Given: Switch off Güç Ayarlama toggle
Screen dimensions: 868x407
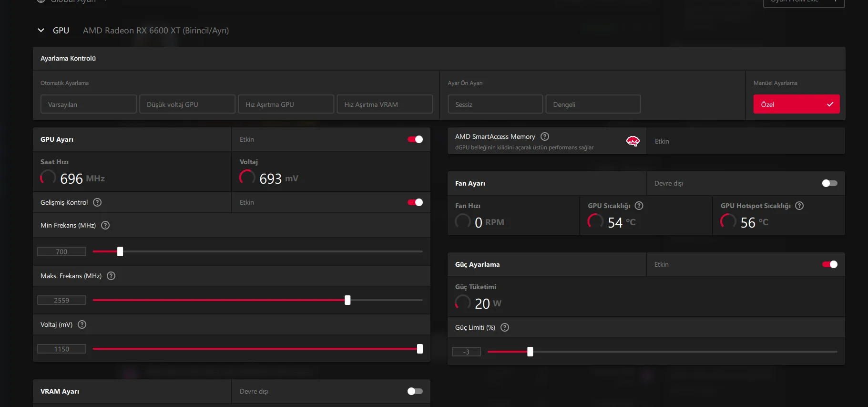Looking at the screenshot, I should 830,264.
